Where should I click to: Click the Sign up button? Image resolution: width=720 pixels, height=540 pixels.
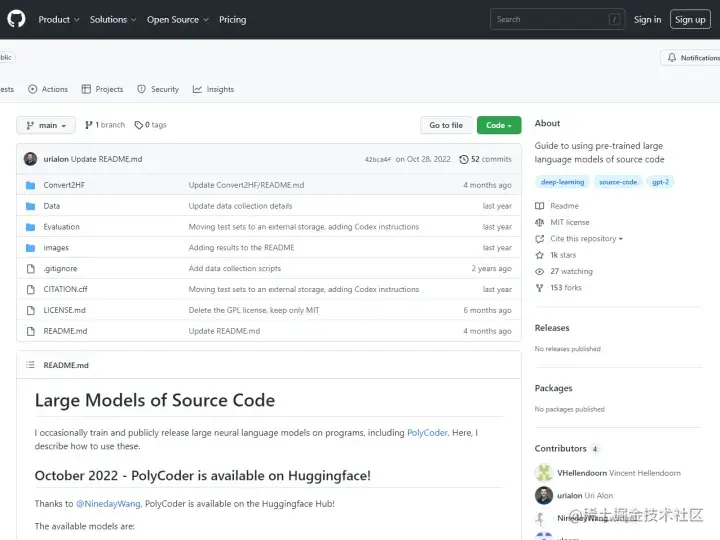[x=690, y=19]
